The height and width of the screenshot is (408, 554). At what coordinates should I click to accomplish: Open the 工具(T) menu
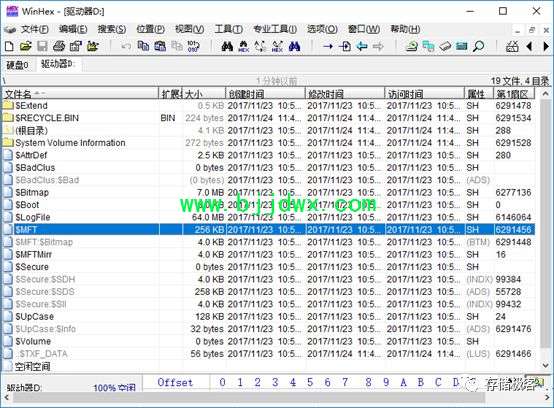tap(229, 29)
